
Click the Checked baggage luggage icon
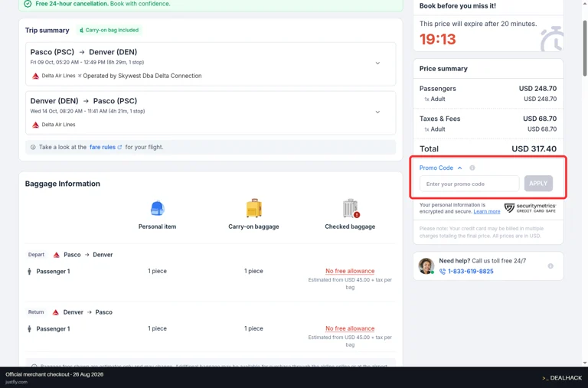click(351, 208)
